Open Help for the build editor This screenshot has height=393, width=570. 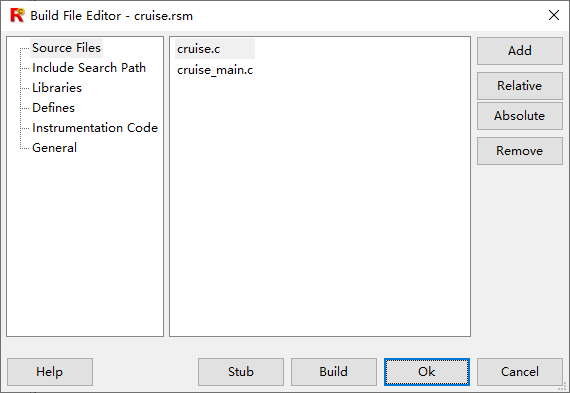(50, 372)
